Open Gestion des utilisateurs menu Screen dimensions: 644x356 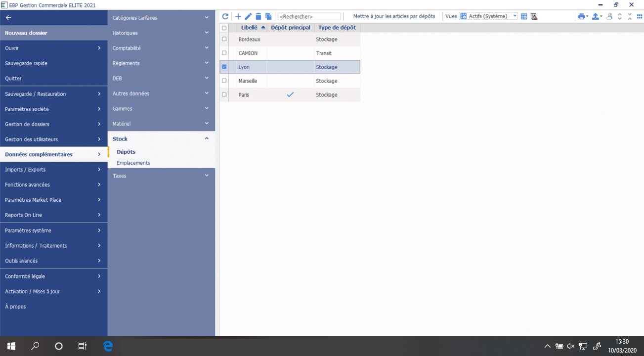pyautogui.click(x=53, y=139)
